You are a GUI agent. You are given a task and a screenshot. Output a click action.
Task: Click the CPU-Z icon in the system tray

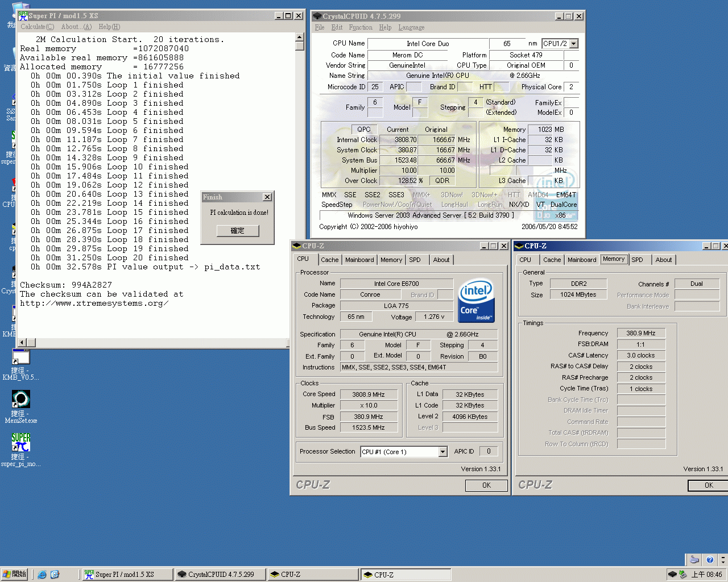click(x=672, y=575)
